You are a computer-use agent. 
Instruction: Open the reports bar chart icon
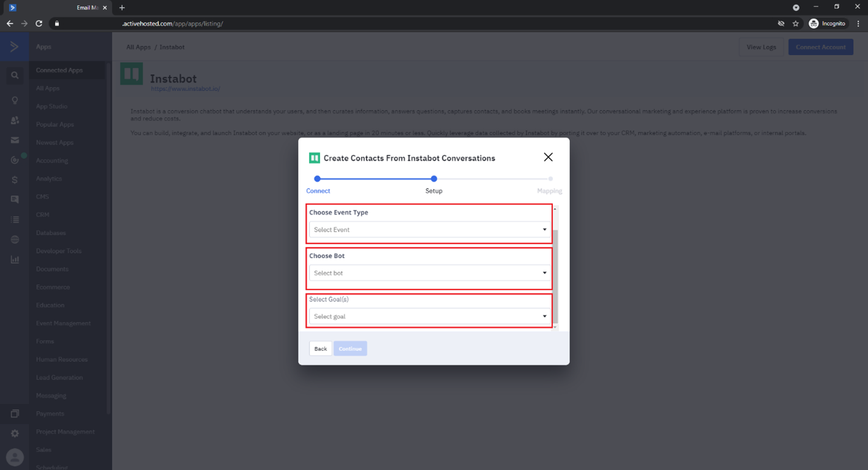tap(15, 260)
